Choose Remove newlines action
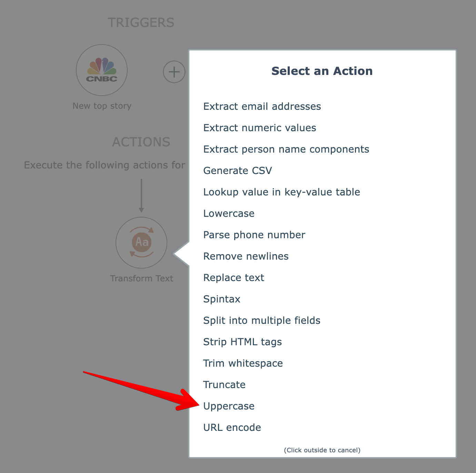 coord(246,256)
